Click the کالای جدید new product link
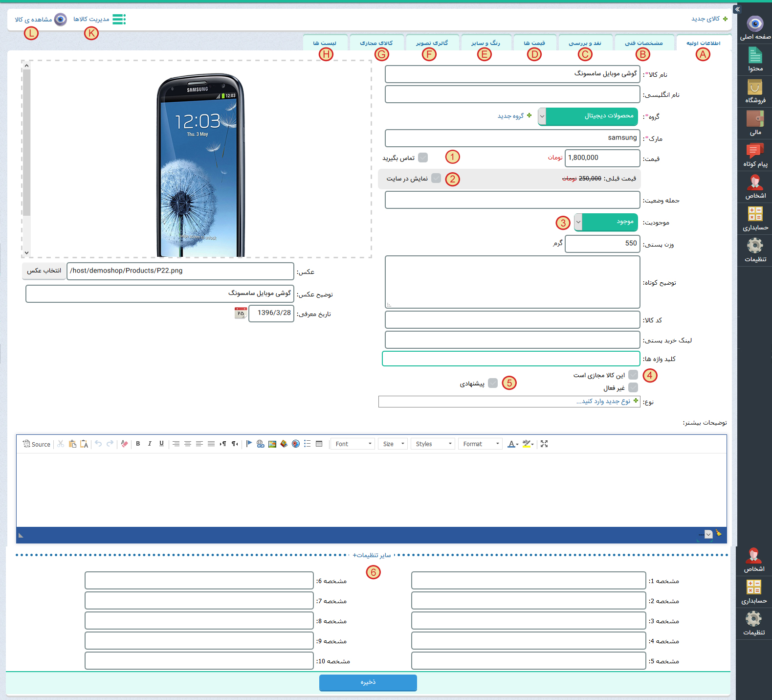 [709, 19]
